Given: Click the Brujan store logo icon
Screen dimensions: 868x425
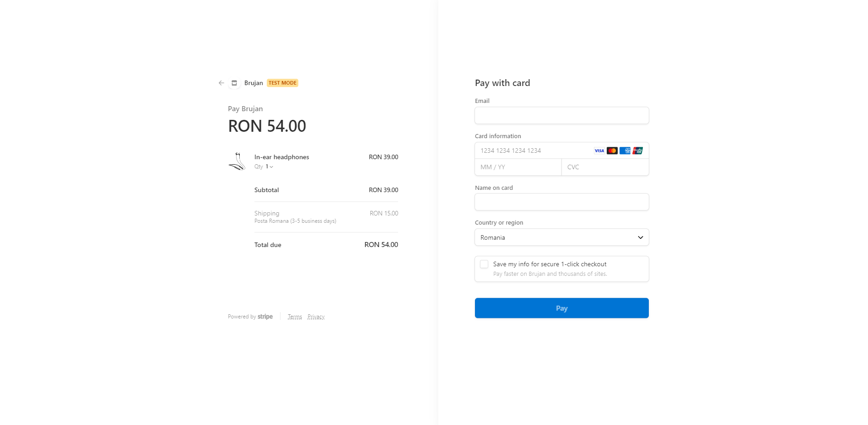Looking at the screenshot, I should 234,83.
